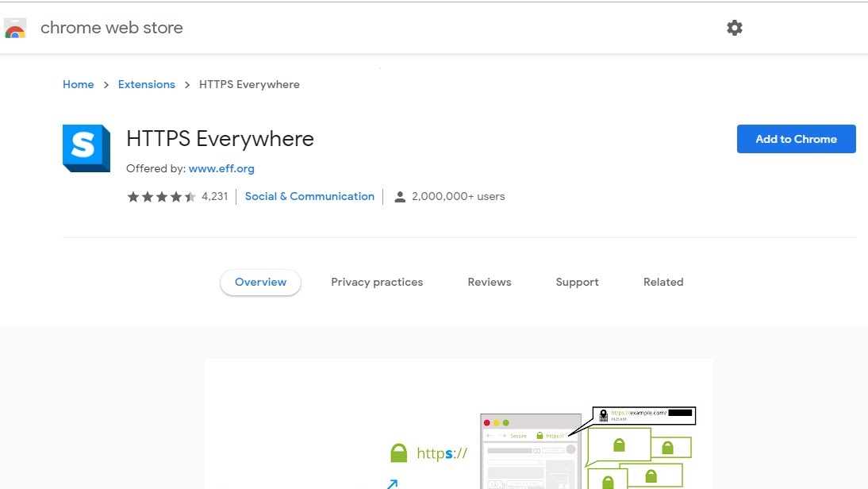Viewport: 868px width, 489px height.
Task: Click the HTTPS Everywhere title heading
Action: click(220, 139)
